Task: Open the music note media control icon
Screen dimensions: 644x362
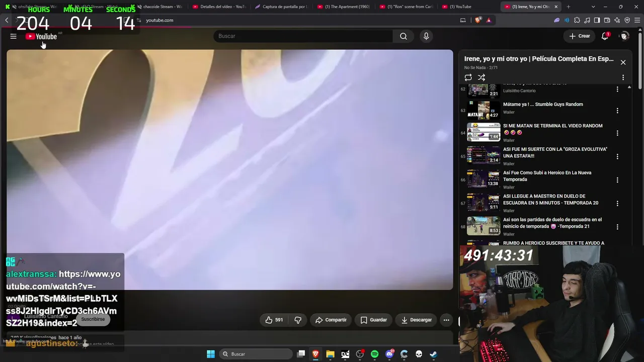Action: 587,20
